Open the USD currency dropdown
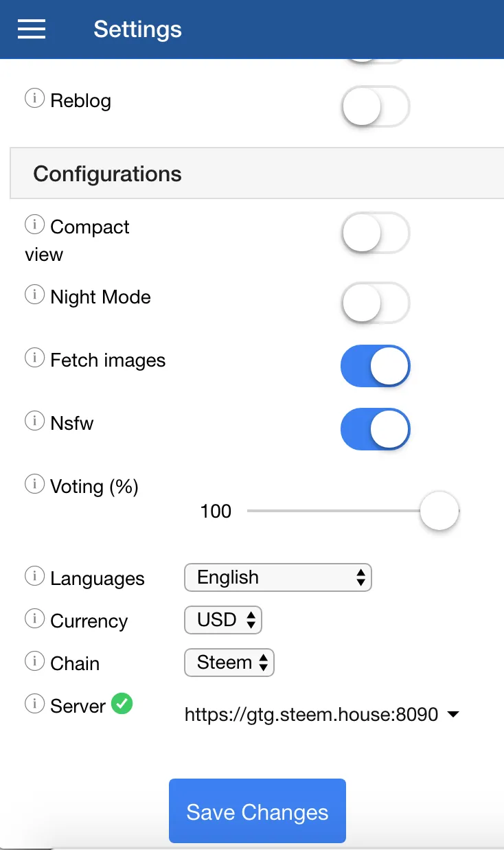The image size is (504, 850). tap(223, 620)
